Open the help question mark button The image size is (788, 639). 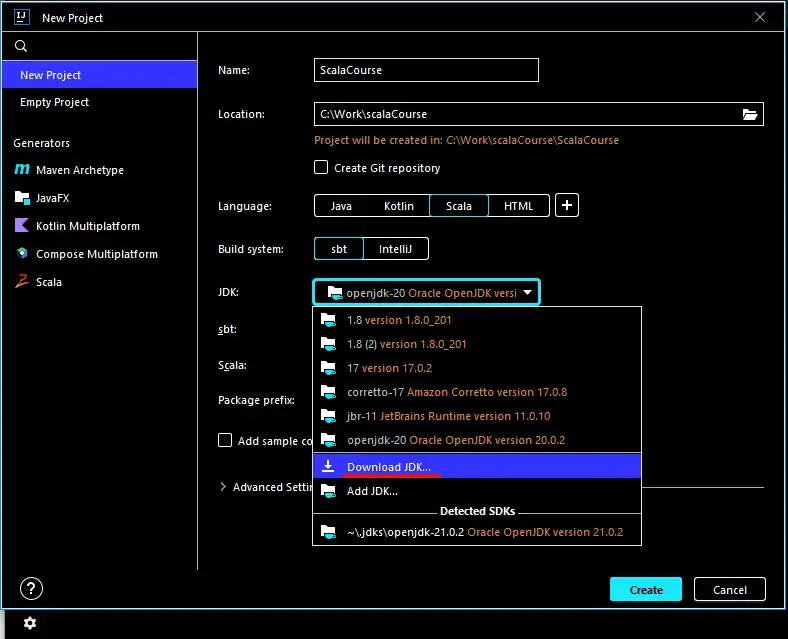pos(31,589)
